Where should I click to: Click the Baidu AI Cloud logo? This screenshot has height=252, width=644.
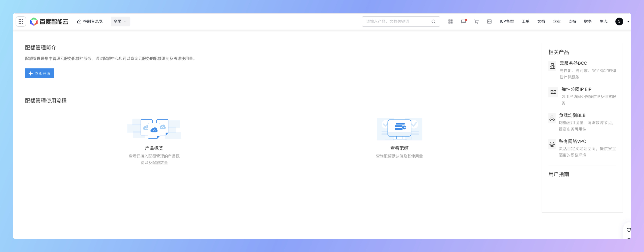coord(49,21)
